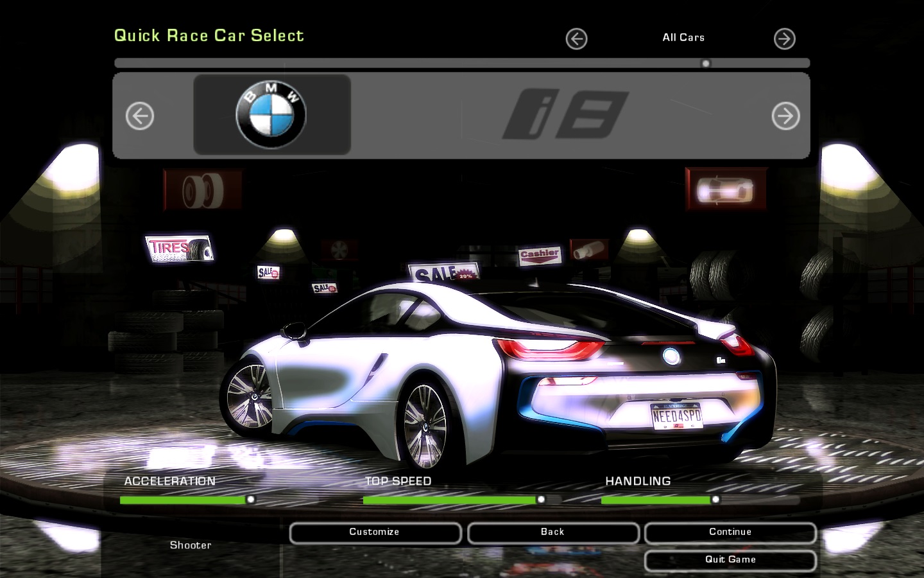The height and width of the screenshot is (578, 924).
Task: Click the left arrow on the car selector panel
Action: coord(140,116)
